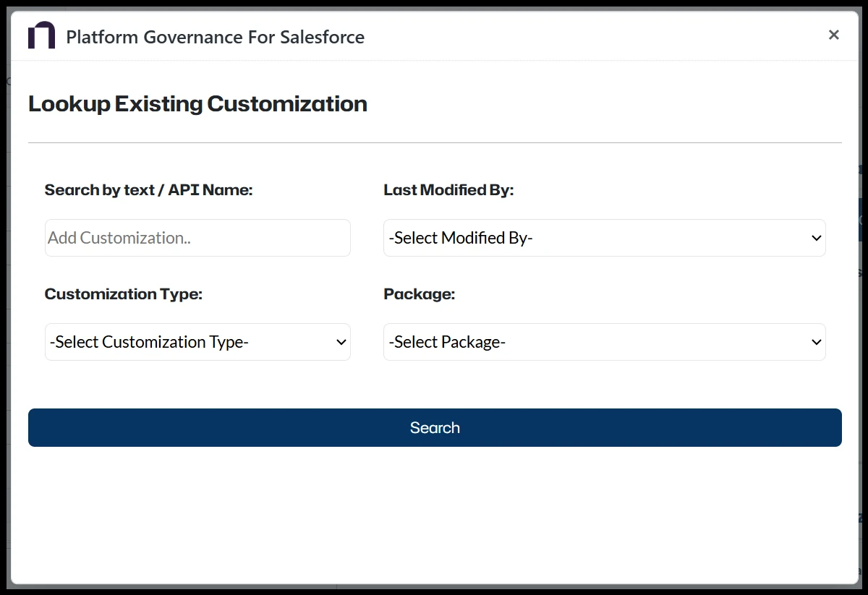Screen dimensions: 868x595
Task: Click the Package: field label
Action: tap(420, 294)
